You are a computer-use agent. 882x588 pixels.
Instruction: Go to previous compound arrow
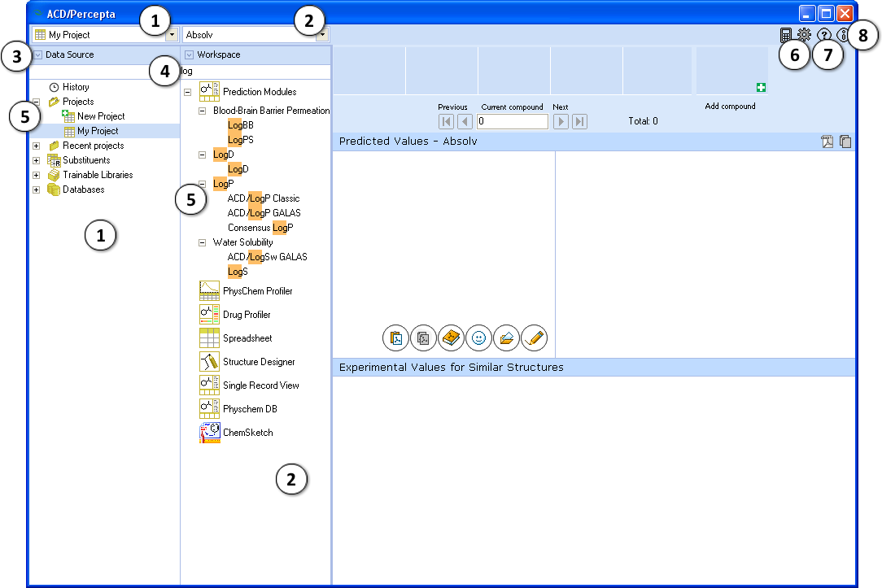465,121
